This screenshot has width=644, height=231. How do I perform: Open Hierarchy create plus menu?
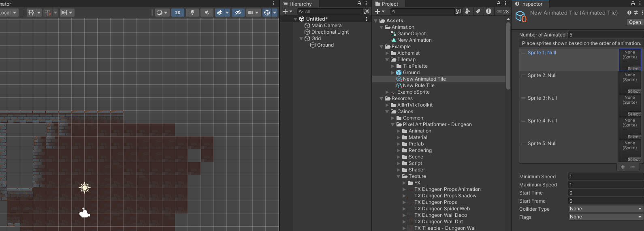[x=287, y=11]
